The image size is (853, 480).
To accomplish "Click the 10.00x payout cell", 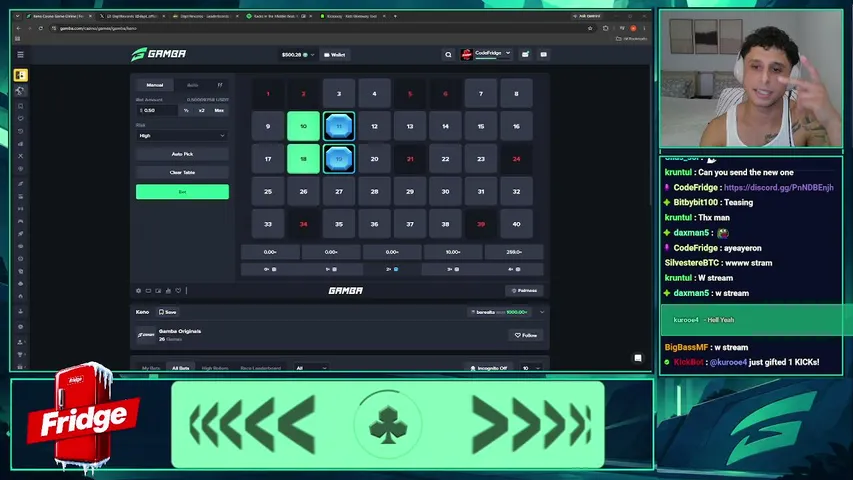I will (453, 252).
